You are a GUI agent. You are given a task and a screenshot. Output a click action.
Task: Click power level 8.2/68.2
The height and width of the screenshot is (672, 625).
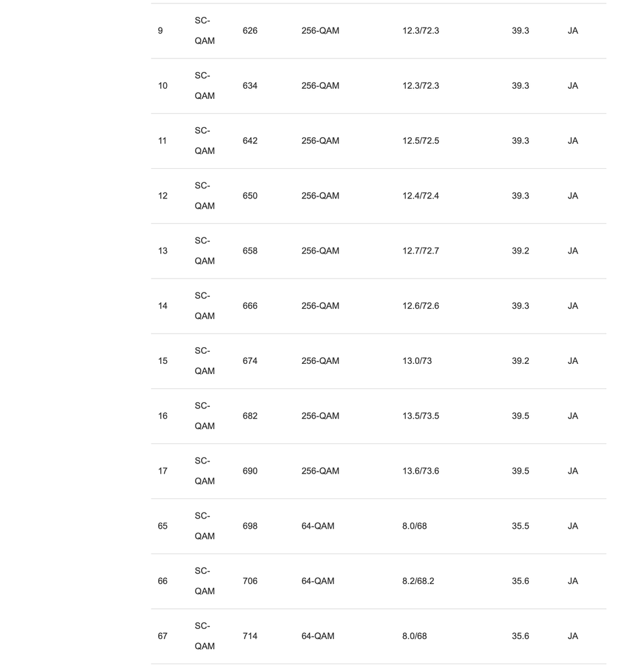[x=418, y=581]
